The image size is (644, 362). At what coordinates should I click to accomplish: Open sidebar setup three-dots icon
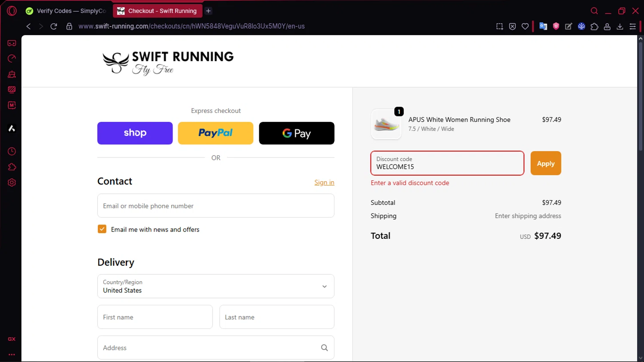(12, 355)
